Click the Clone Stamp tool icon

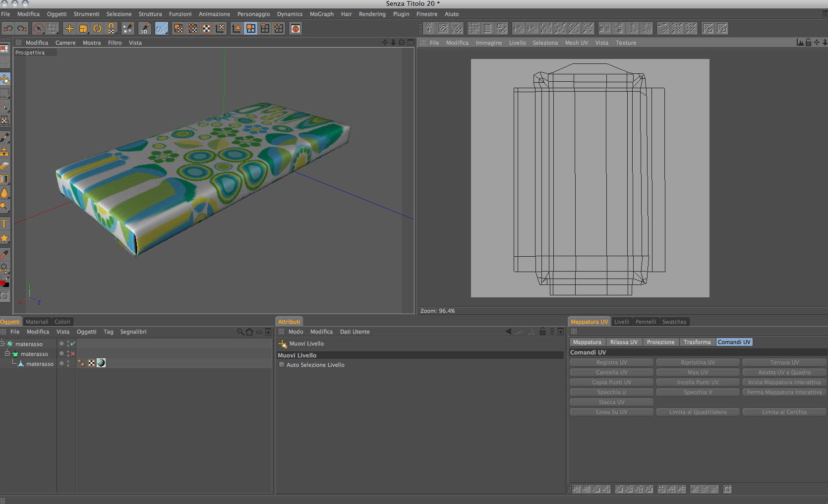pyautogui.click(x=4, y=152)
